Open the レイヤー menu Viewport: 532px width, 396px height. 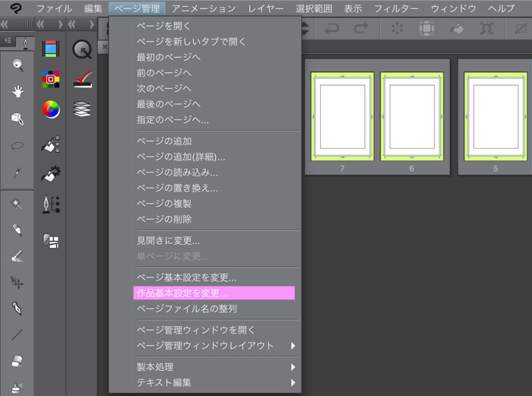[266, 8]
